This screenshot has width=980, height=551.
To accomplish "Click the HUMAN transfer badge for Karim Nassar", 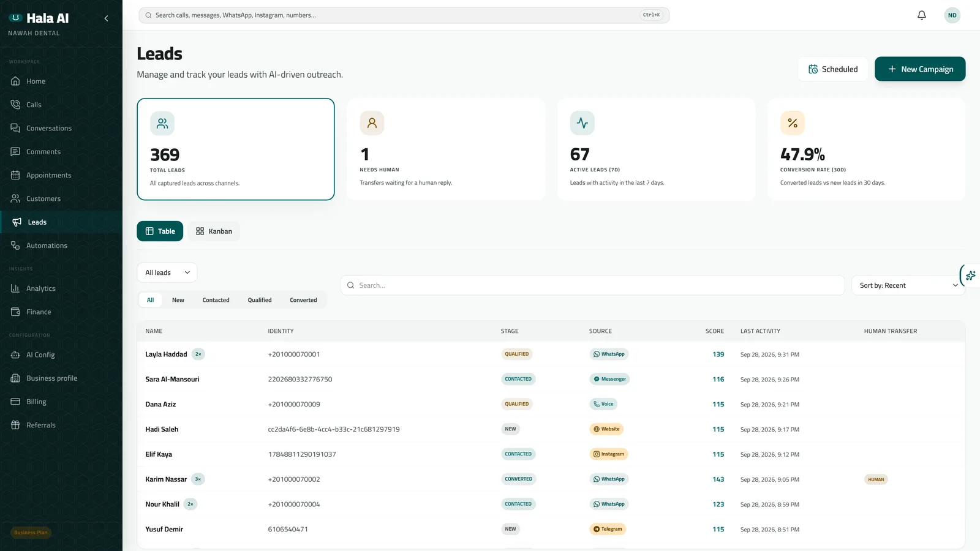I will (x=876, y=479).
